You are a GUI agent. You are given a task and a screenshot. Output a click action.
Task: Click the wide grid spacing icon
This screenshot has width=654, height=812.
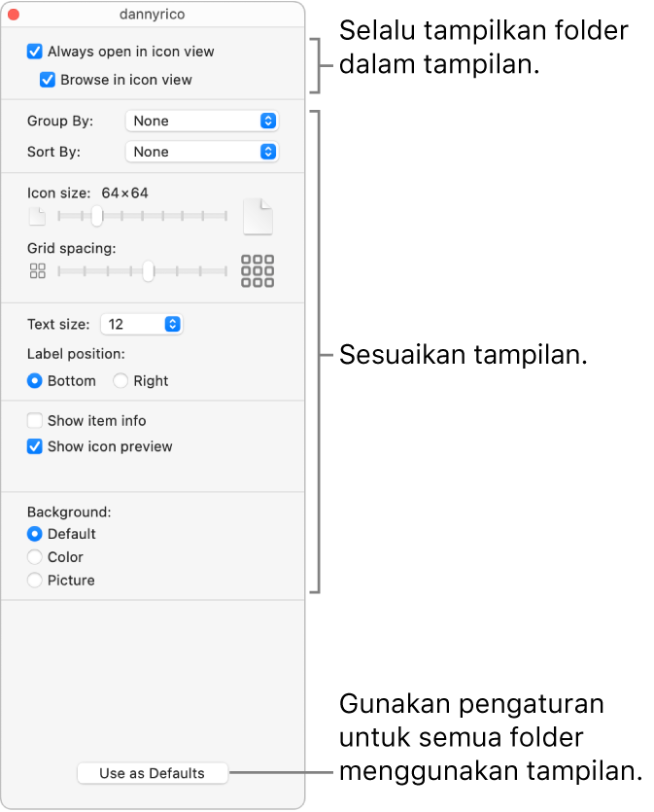(x=258, y=271)
